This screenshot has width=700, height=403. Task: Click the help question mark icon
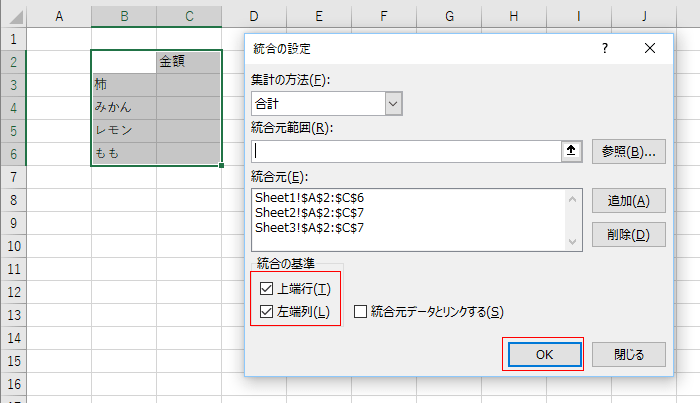(605, 48)
